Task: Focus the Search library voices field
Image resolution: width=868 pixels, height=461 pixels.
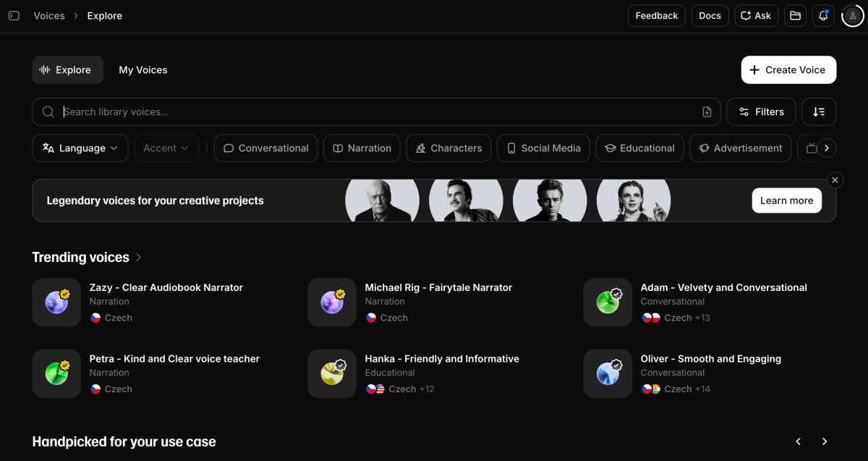Action: tap(376, 111)
